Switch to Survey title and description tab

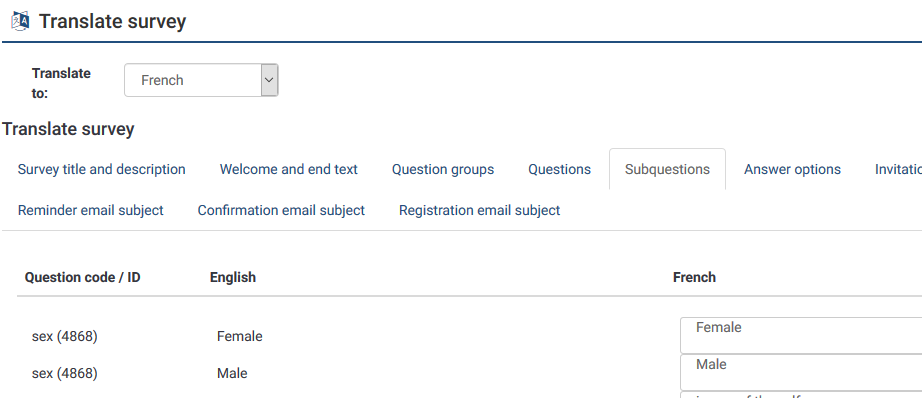[x=101, y=169]
